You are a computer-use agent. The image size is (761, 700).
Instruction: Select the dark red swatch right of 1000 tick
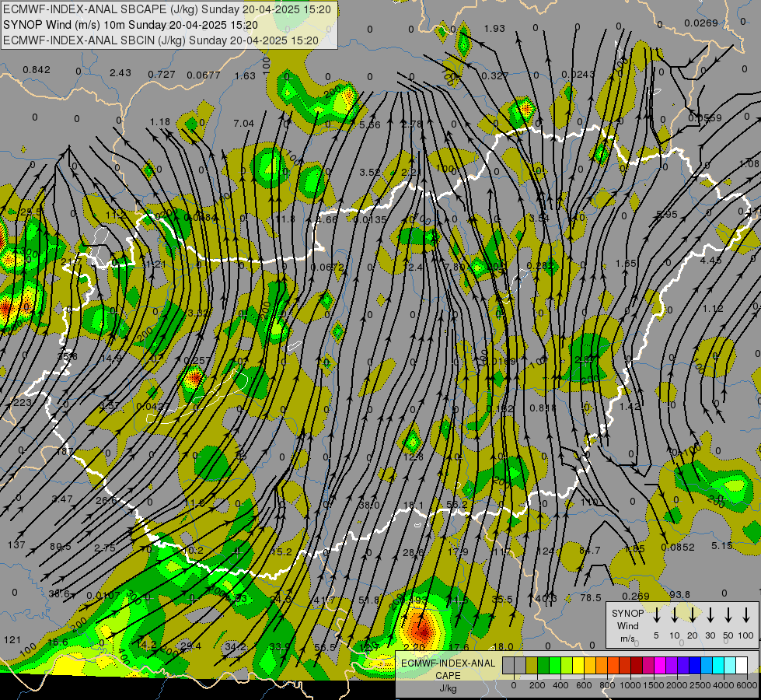click(x=637, y=666)
